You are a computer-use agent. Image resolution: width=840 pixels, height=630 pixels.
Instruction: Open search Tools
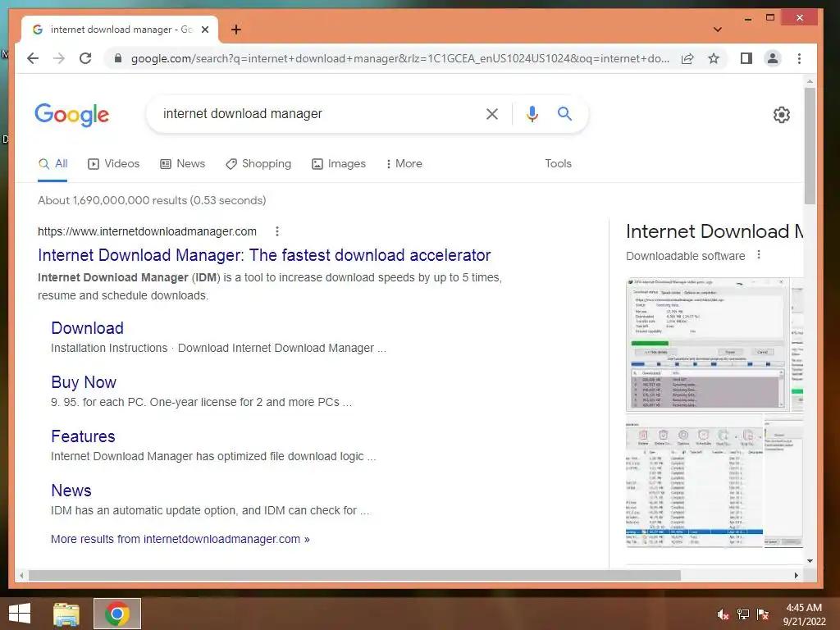[x=558, y=164]
